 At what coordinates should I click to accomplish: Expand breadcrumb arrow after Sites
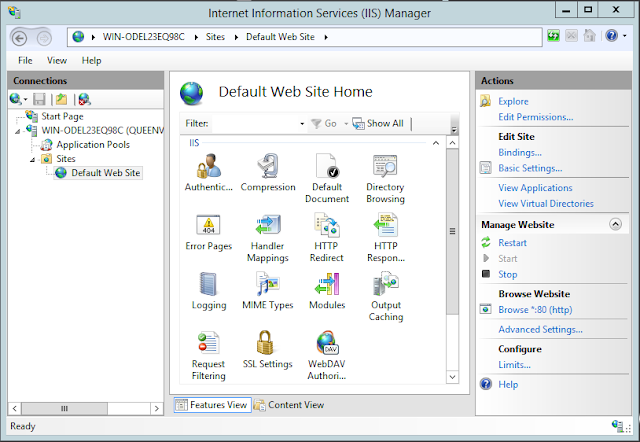point(236,37)
